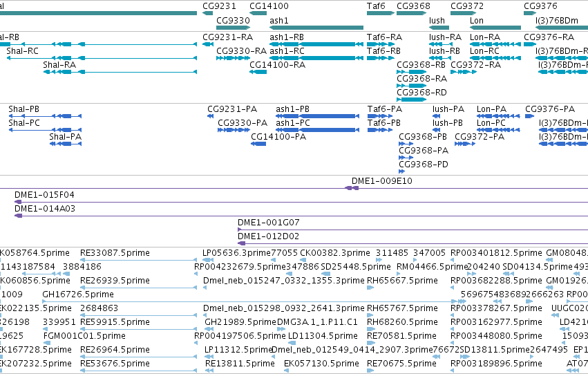Image resolution: width=588 pixels, height=374 pixels.
Task: Select the CG9376-RA transcript label
Action: click(549, 37)
